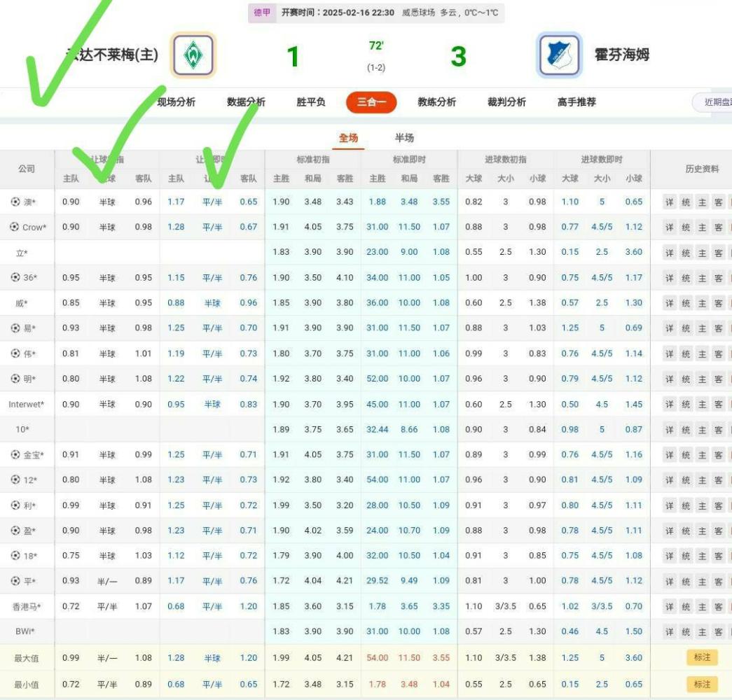Click the football icon beside 18*
732x700 pixels.
pos(15,555)
